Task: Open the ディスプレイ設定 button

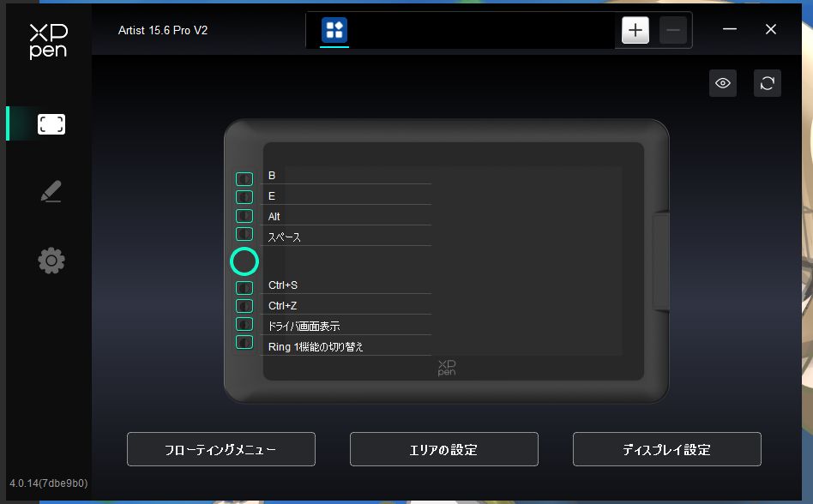Action: click(x=667, y=449)
